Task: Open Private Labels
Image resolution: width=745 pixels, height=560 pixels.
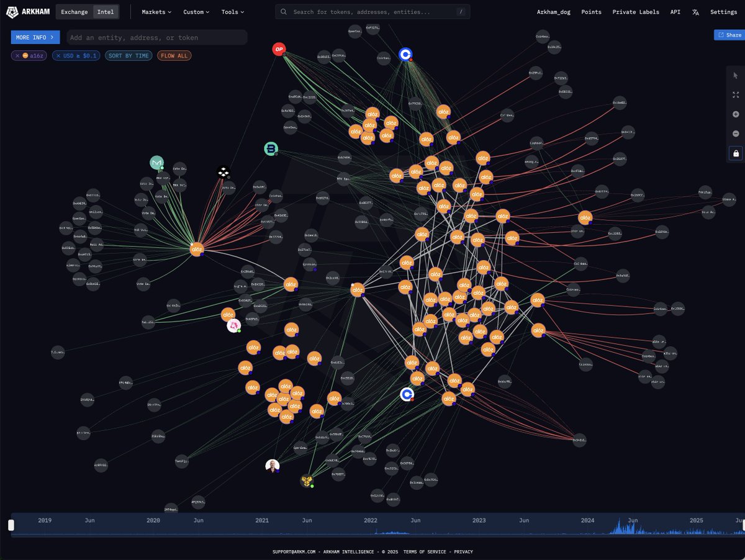Action: click(x=636, y=12)
